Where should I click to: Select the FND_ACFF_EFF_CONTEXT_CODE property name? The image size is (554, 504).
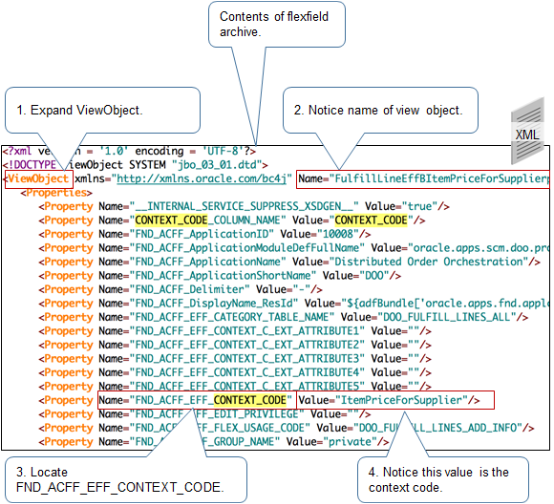pyautogui.click(x=211, y=400)
